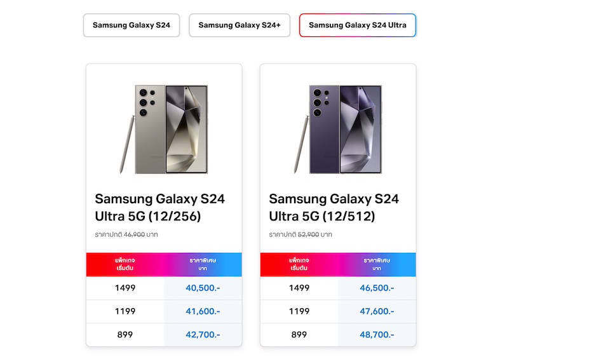The height and width of the screenshot is (364, 615).
Task: Click the Samsung Galaxy S24 Ultra tab
Action: tap(358, 25)
